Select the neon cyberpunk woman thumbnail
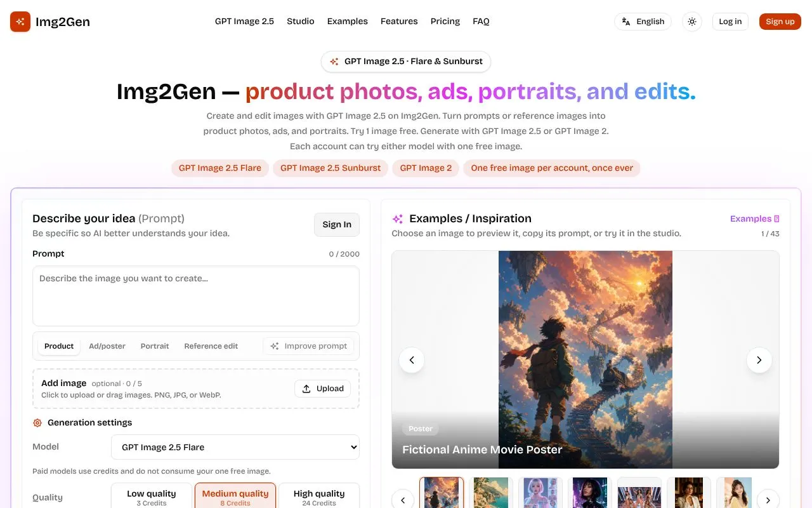This screenshot has width=812, height=508. click(x=590, y=493)
